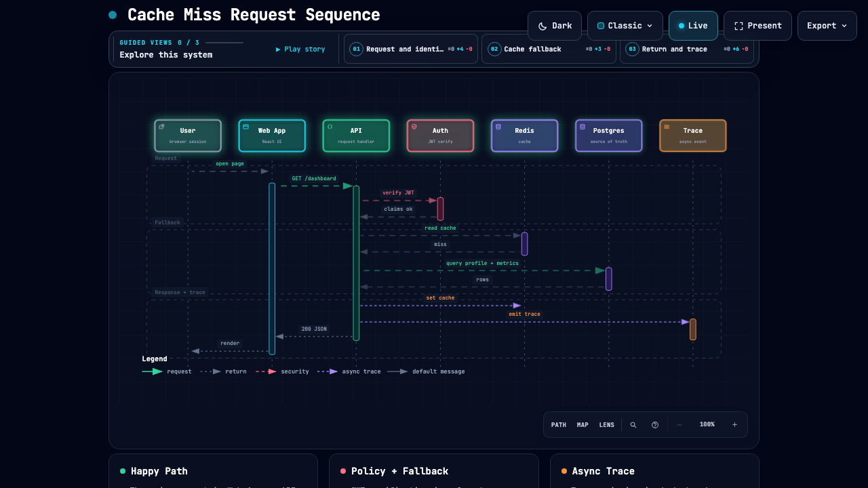
Task: Click the 100% zoom level indicator
Action: (707, 424)
